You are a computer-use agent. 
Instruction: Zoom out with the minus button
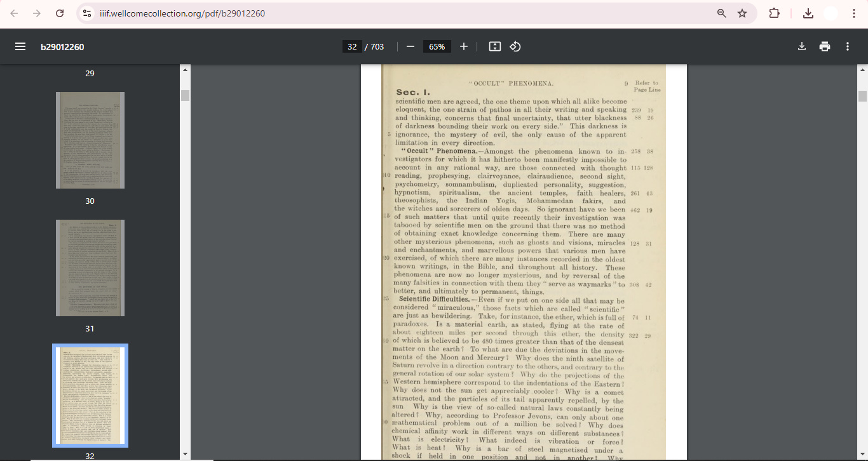(410, 46)
